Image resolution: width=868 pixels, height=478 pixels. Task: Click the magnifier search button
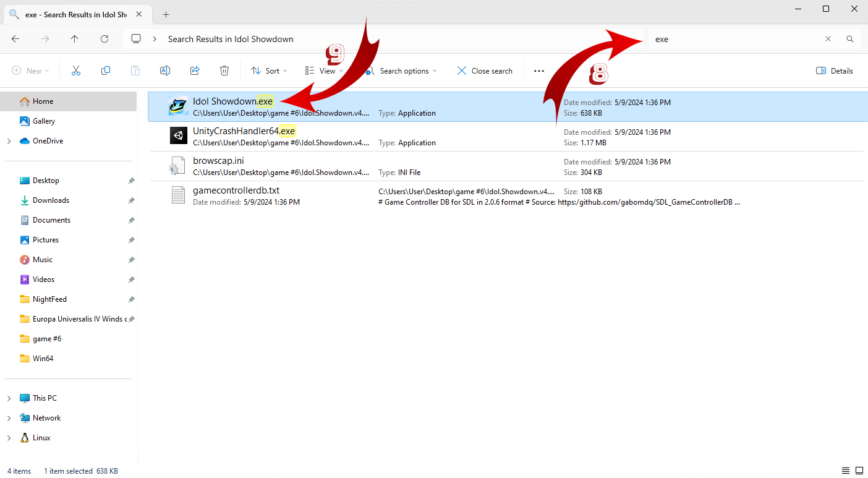pos(850,39)
